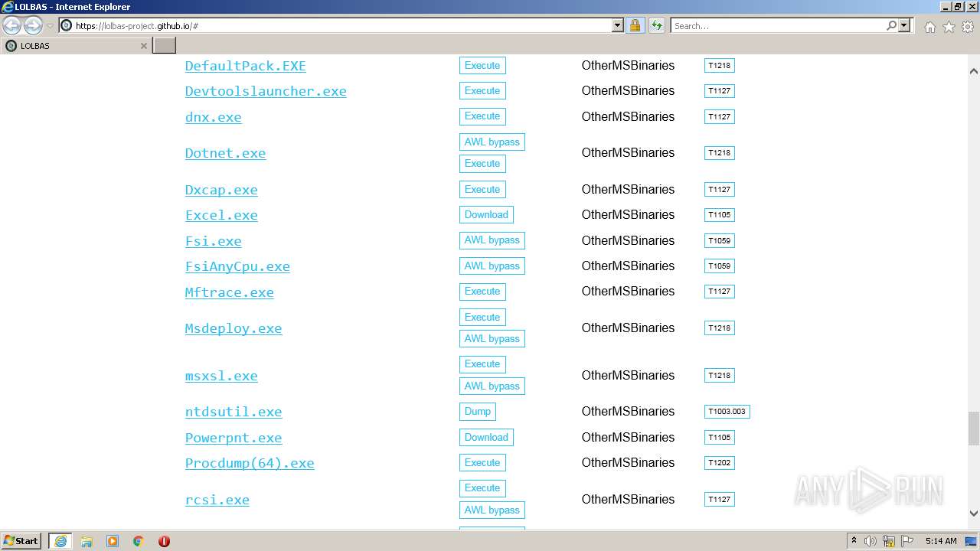
Task: Click inside the Search box
Action: tap(777, 25)
